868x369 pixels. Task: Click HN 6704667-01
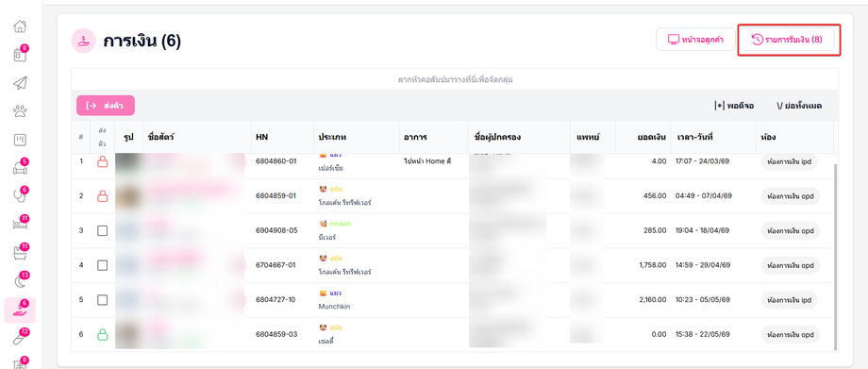pos(276,265)
